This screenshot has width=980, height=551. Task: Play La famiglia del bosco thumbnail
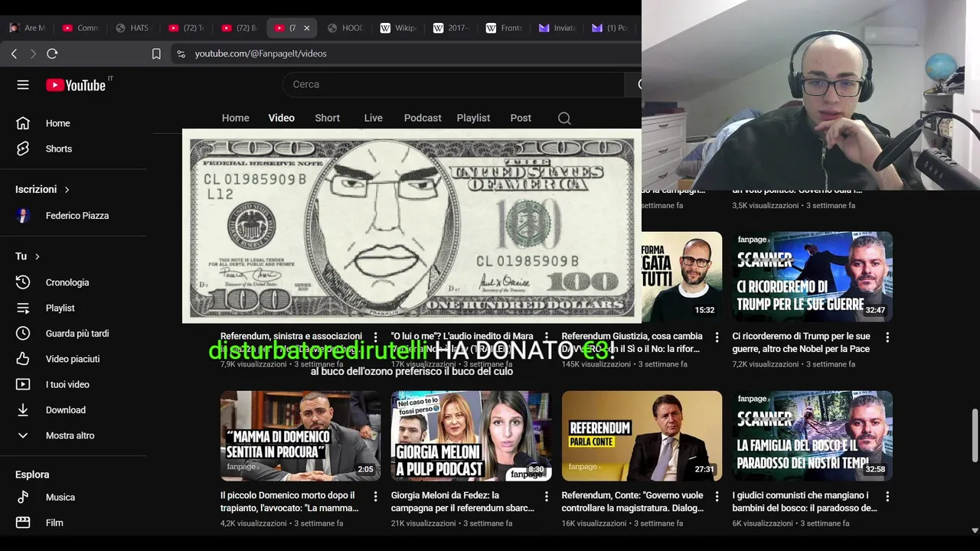click(x=812, y=436)
